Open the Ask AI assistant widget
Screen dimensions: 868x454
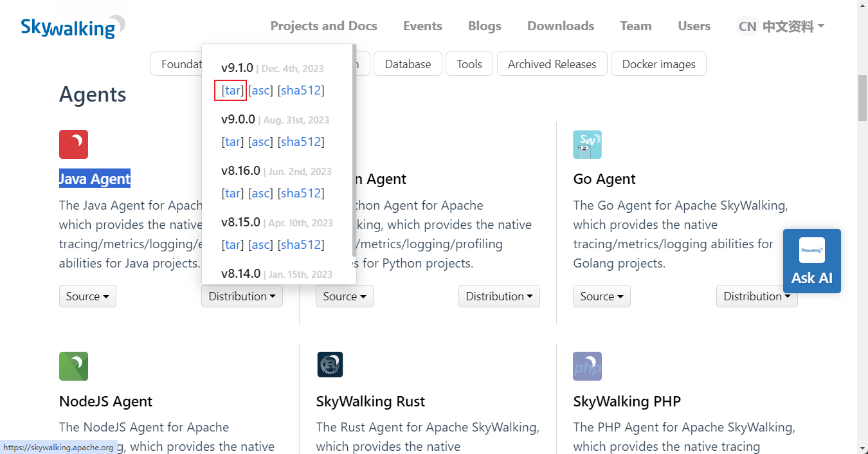(811, 260)
